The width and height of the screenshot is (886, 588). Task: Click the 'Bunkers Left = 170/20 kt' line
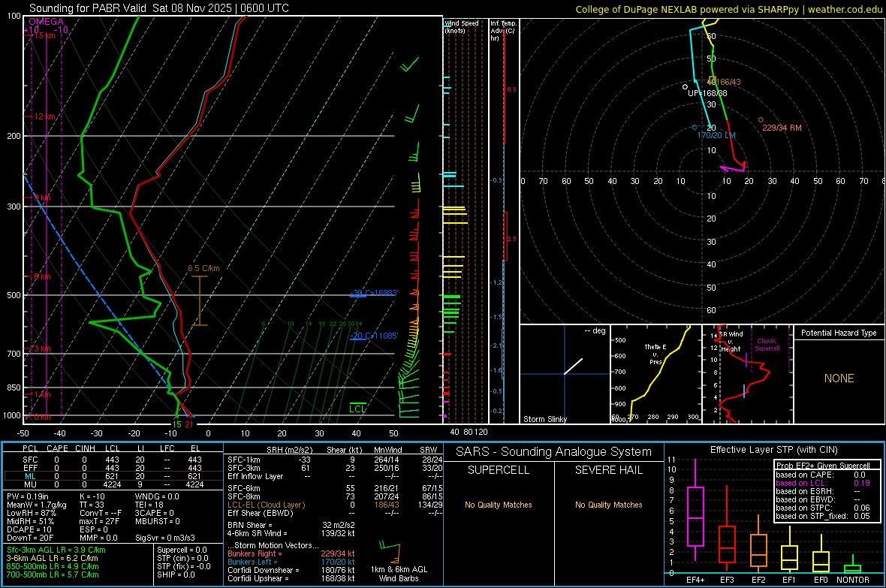(x=291, y=562)
